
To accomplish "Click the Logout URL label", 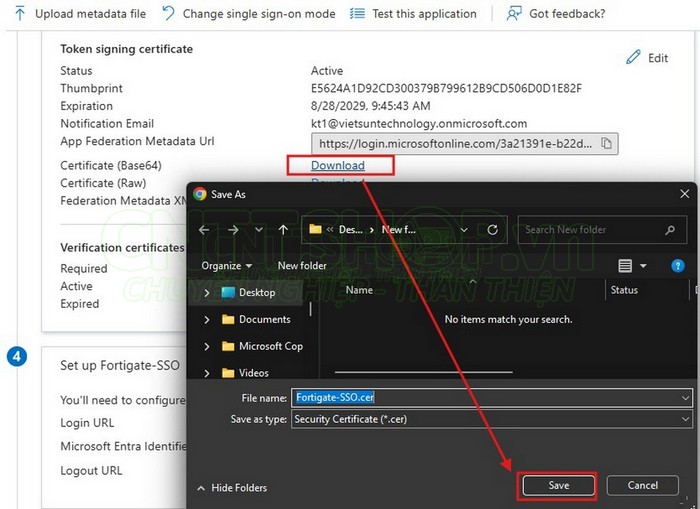I will (91, 471).
